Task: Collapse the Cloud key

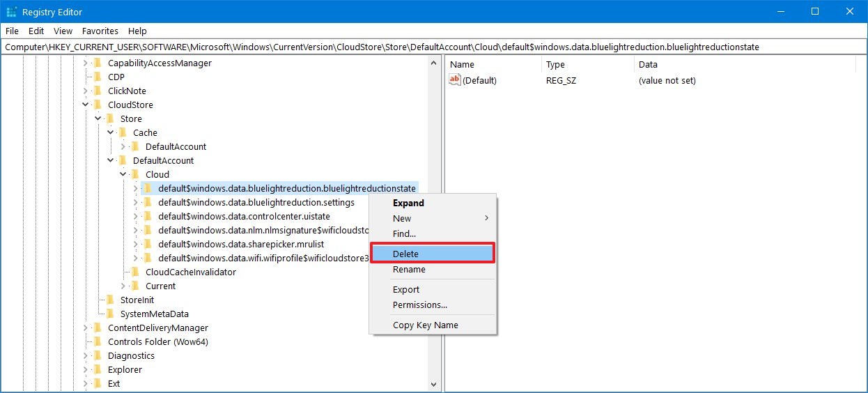Action: coord(123,174)
